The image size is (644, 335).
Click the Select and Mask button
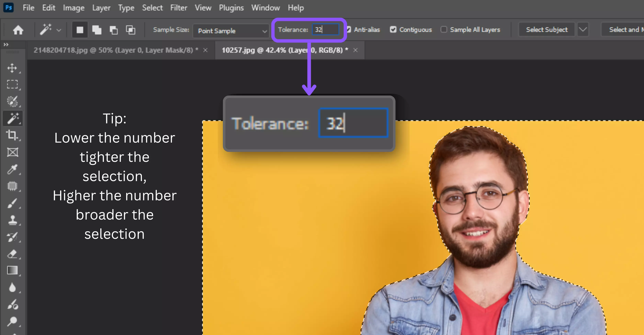tap(625, 30)
